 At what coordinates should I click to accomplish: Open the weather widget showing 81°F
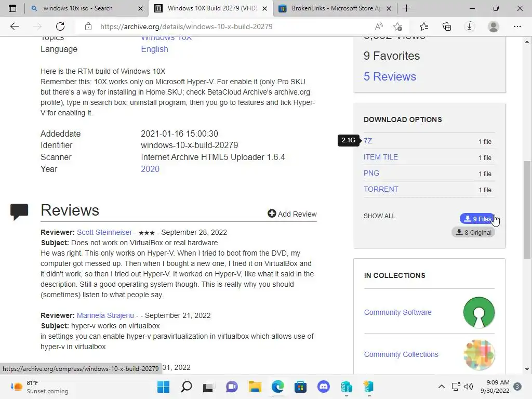pos(39,387)
